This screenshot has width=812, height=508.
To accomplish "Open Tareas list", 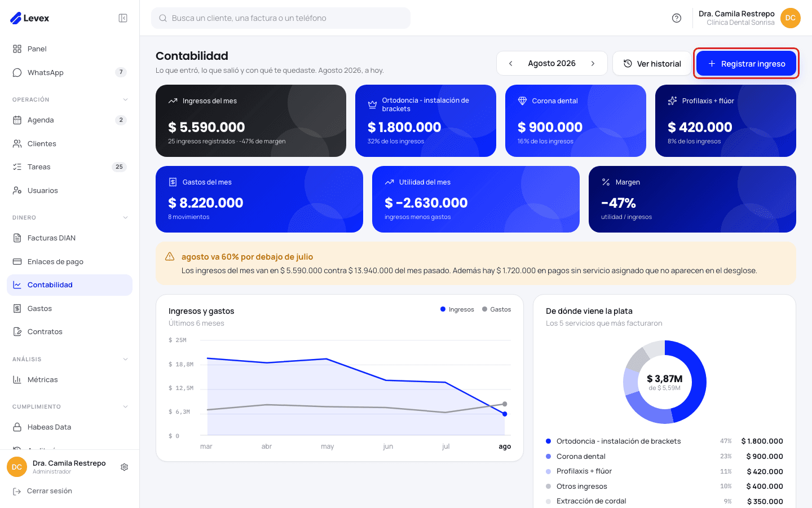I will 69,167.
